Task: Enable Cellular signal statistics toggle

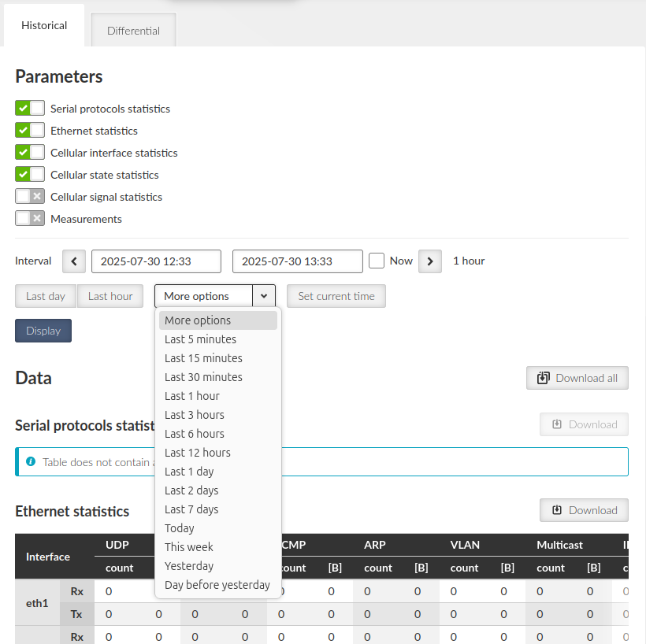Action: click(x=30, y=197)
